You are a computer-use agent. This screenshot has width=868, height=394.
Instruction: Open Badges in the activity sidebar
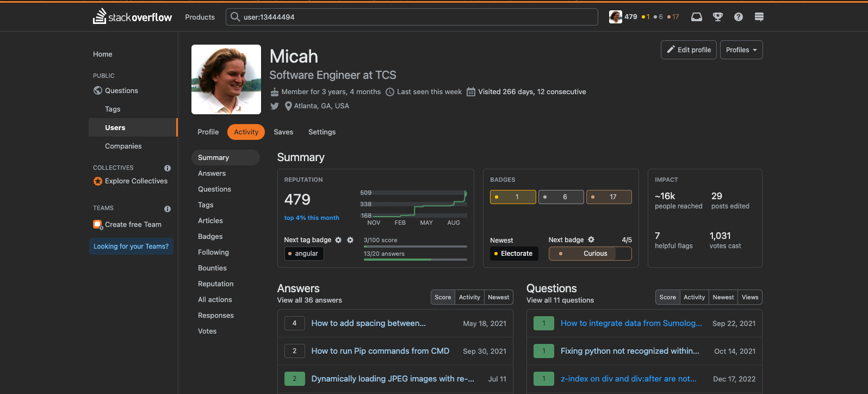pyautogui.click(x=210, y=237)
